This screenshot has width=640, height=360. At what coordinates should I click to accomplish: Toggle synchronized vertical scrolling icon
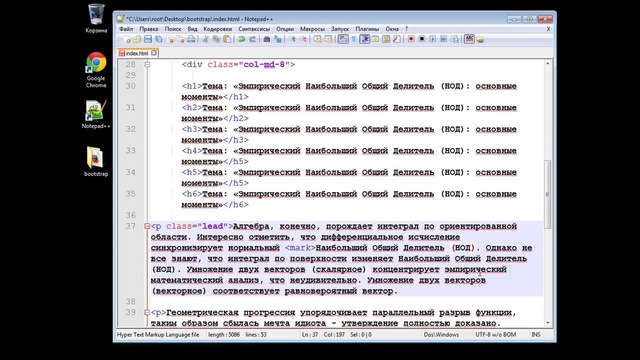317,39
